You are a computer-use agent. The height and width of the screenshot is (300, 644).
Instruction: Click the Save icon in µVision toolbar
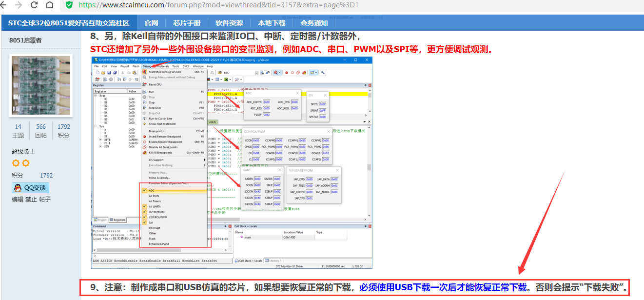(109, 73)
